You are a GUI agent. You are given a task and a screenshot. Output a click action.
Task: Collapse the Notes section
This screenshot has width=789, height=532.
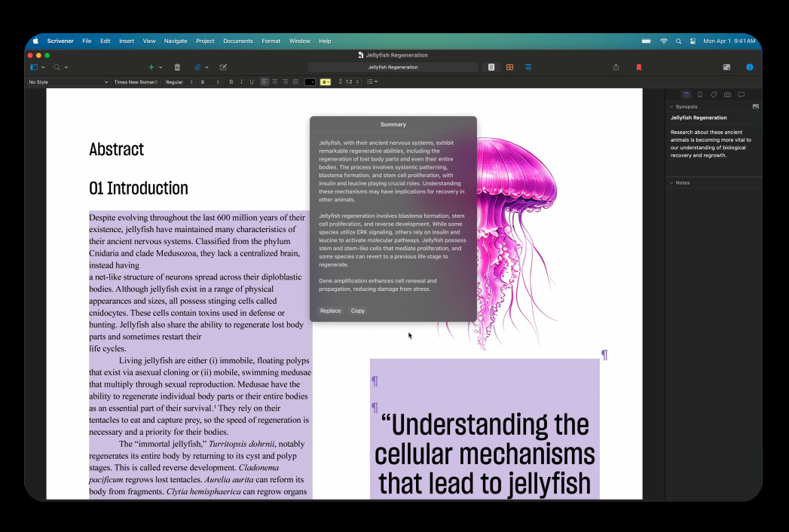[x=671, y=182]
